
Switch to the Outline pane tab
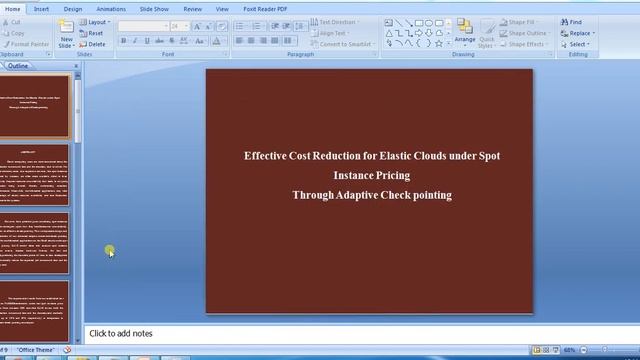[18, 66]
